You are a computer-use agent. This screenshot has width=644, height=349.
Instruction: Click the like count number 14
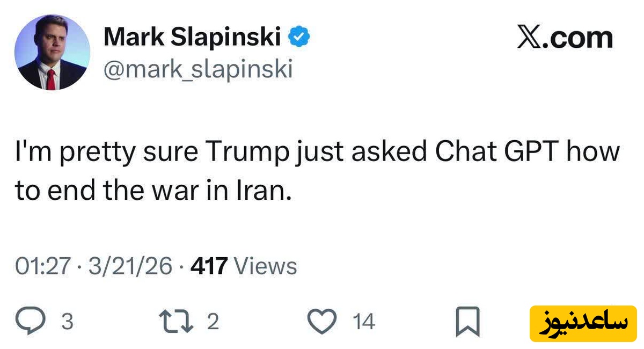(x=364, y=322)
